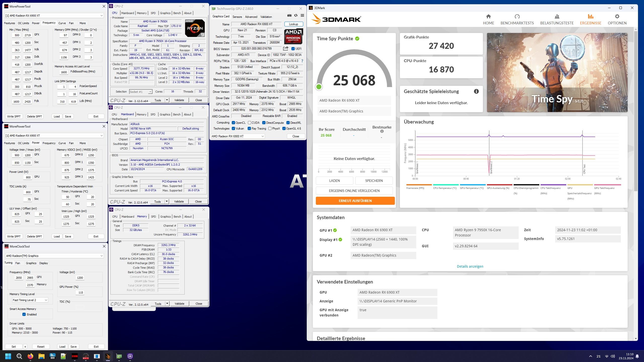Take a GPU-Z screenshot with the camera icon
This screenshot has height=362, width=644.
289,16
